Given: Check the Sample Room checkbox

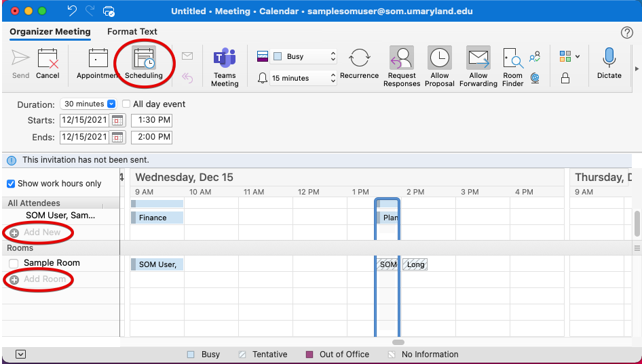Looking at the screenshot, I should pos(14,263).
